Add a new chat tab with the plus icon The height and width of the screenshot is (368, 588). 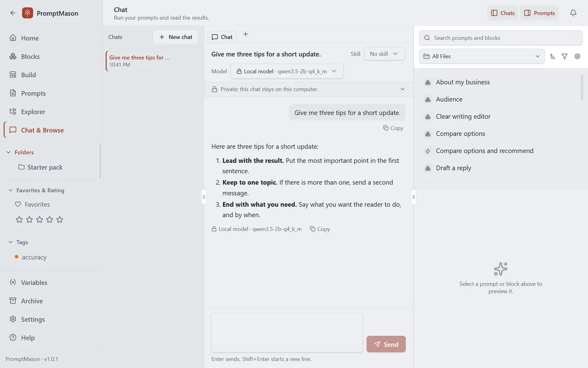click(245, 34)
